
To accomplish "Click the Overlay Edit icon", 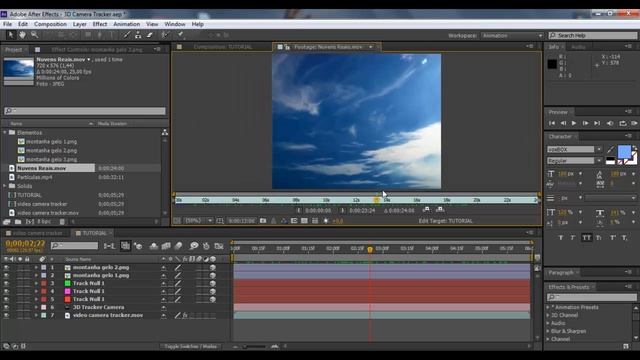I will (x=440, y=210).
